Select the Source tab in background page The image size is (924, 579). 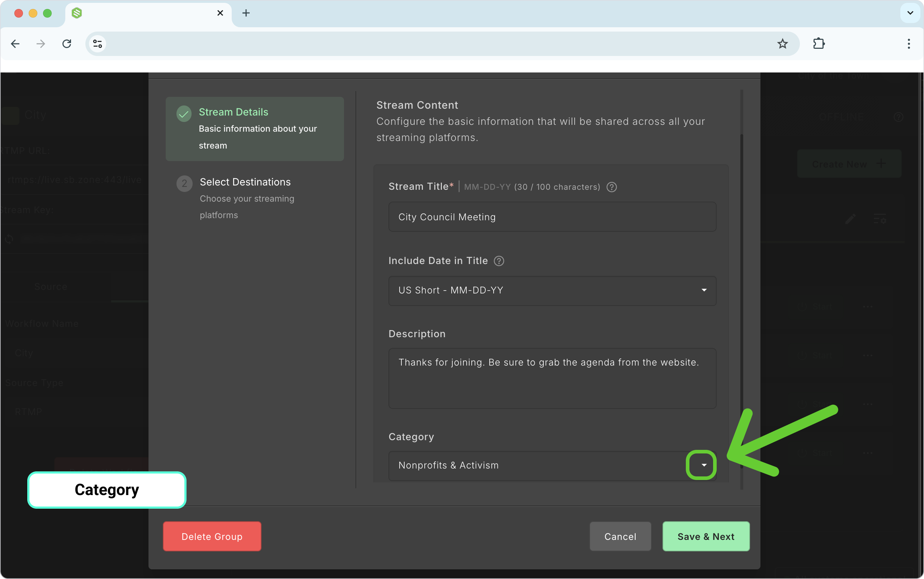51,286
